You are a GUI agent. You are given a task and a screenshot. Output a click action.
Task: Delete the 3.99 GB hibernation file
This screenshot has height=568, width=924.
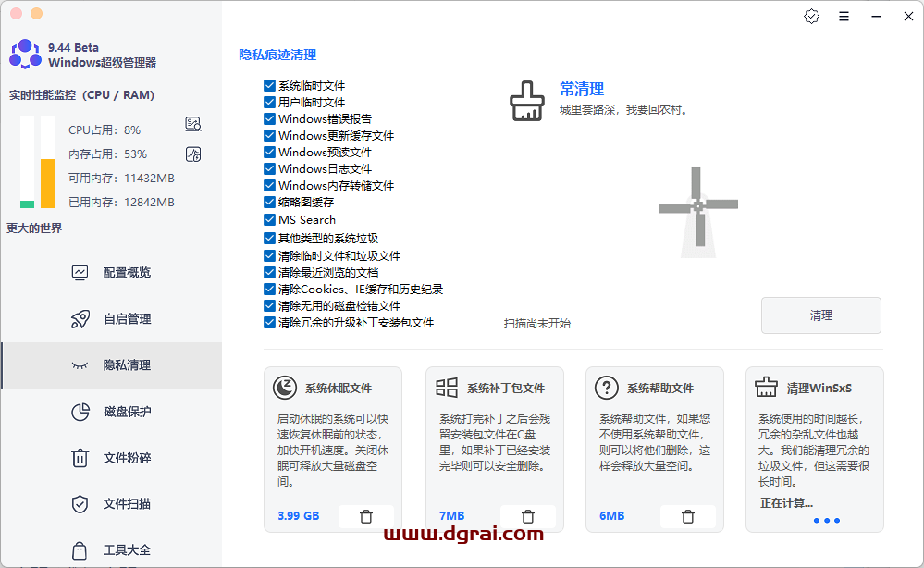366,516
